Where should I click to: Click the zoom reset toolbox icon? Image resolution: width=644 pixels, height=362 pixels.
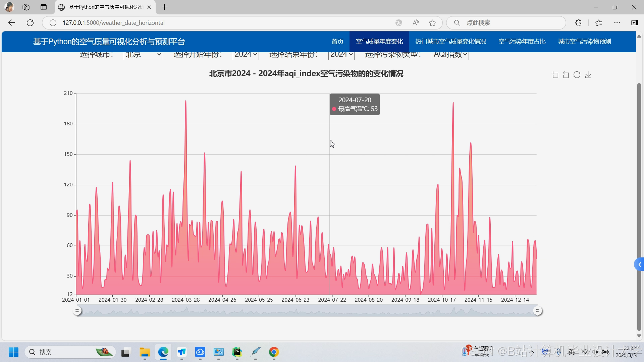click(566, 75)
